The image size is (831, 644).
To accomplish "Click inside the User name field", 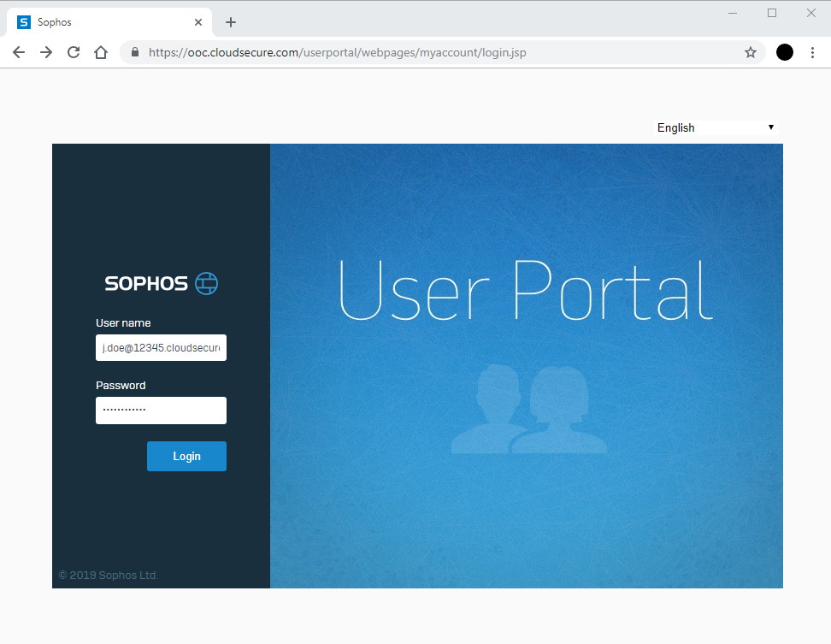I will coord(161,347).
